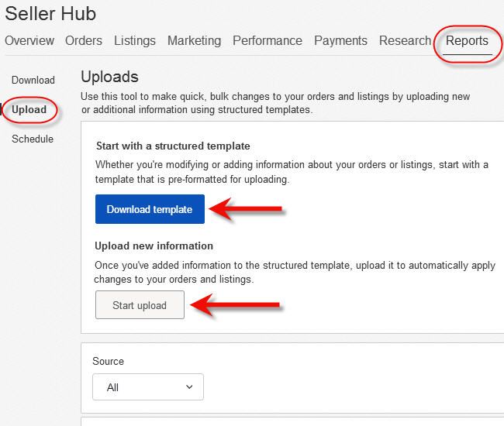Click the Download template button
The width and height of the screenshot is (504, 426).
[x=150, y=209]
